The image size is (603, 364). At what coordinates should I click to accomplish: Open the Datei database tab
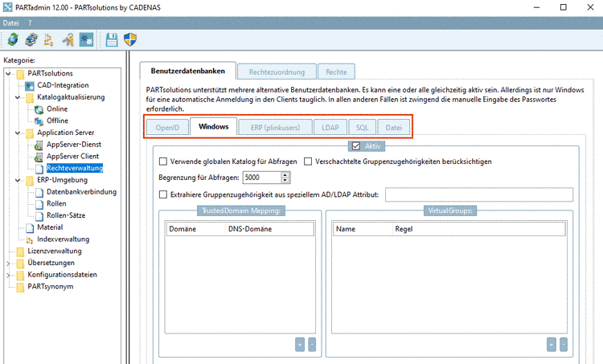394,128
